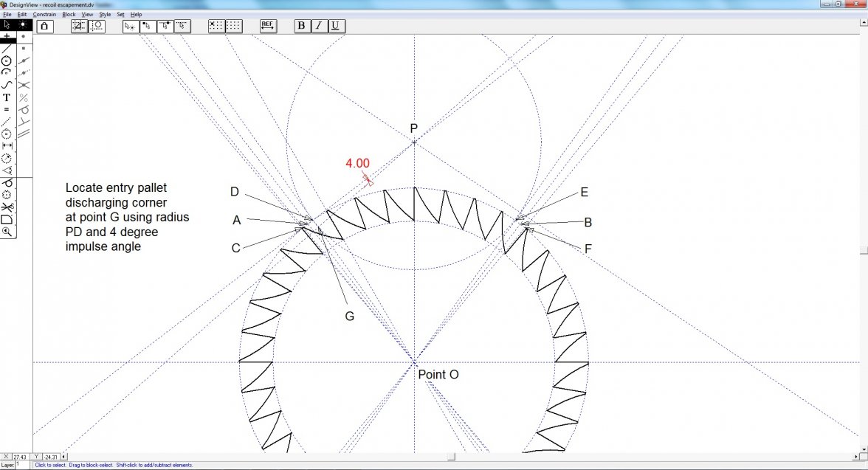The width and height of the screenshot is (868, 470).
Task: Click the horizontal scrollbar thumb
Action: pyautogui.click(x=451, y=457)
